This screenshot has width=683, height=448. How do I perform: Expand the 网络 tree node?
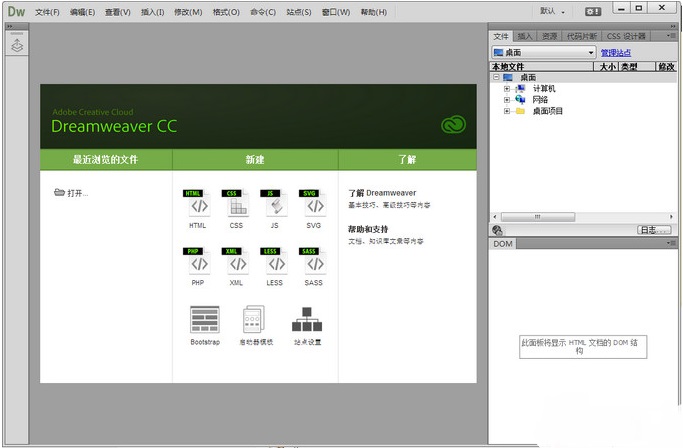click(507, 99)
